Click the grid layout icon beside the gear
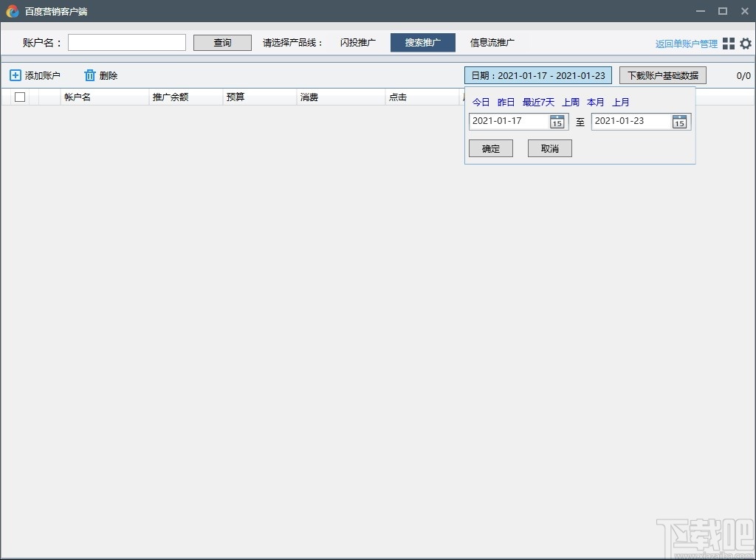 (x=729, y=43)
